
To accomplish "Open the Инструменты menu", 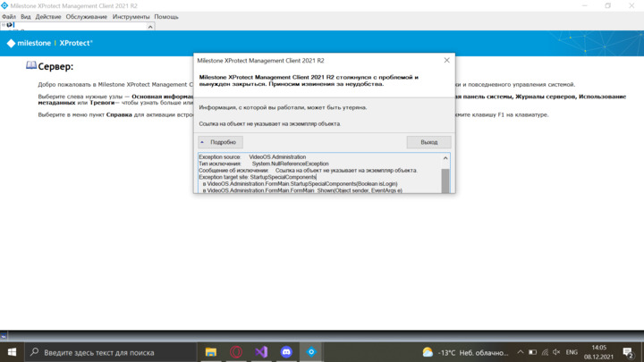I will pyautogui.click(x=131, y=17).
